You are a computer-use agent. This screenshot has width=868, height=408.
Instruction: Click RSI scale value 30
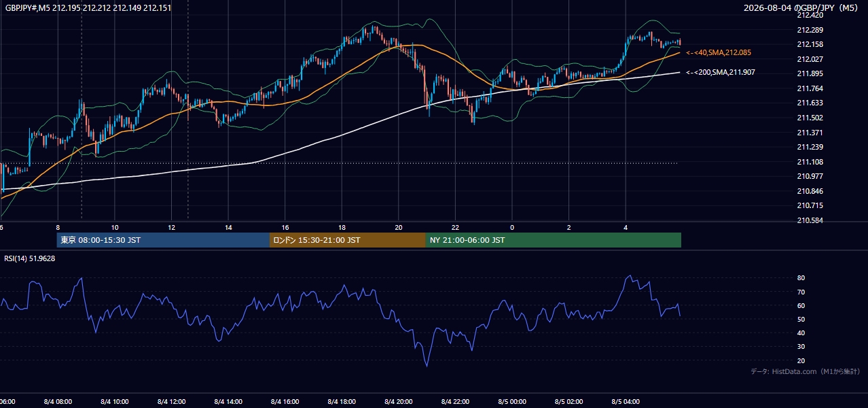[x=801, y=347]
